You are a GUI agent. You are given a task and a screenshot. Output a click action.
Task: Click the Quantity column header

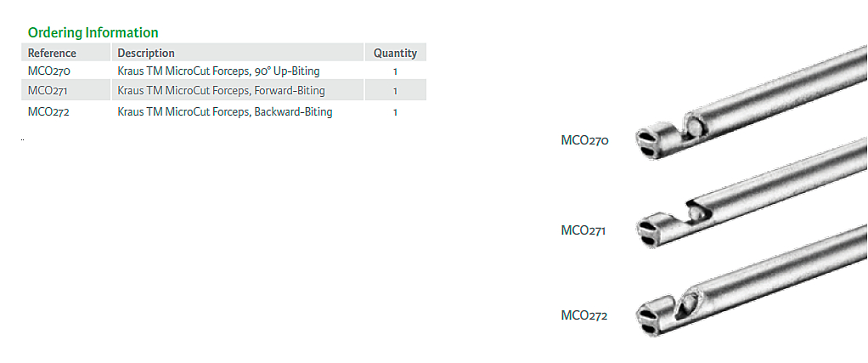(x=395, y=53)
